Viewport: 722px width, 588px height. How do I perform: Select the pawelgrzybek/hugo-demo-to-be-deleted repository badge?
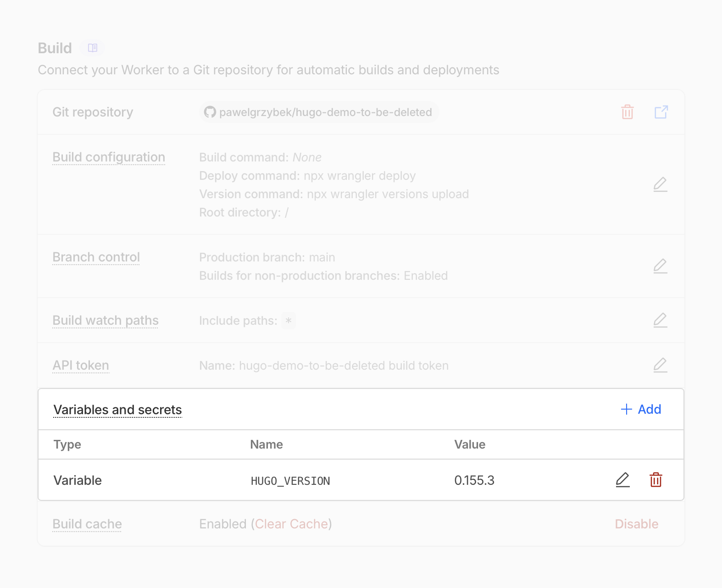pyautogui.click(x=319, y=112)
